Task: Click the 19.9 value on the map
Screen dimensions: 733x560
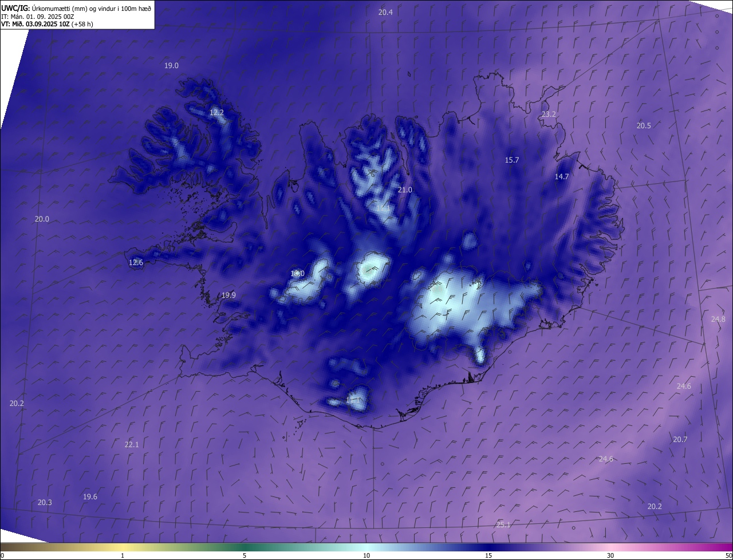Action: [x=228, y=295]
